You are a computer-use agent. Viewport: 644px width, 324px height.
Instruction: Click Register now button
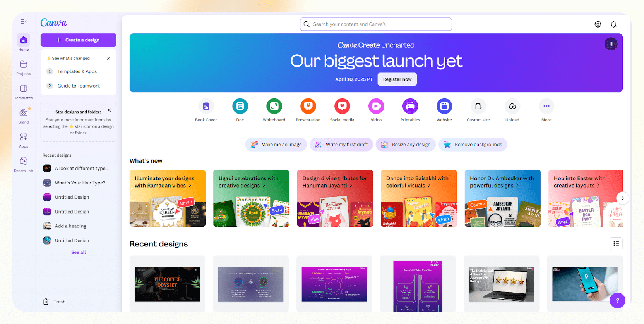click(x=397, y=79)
